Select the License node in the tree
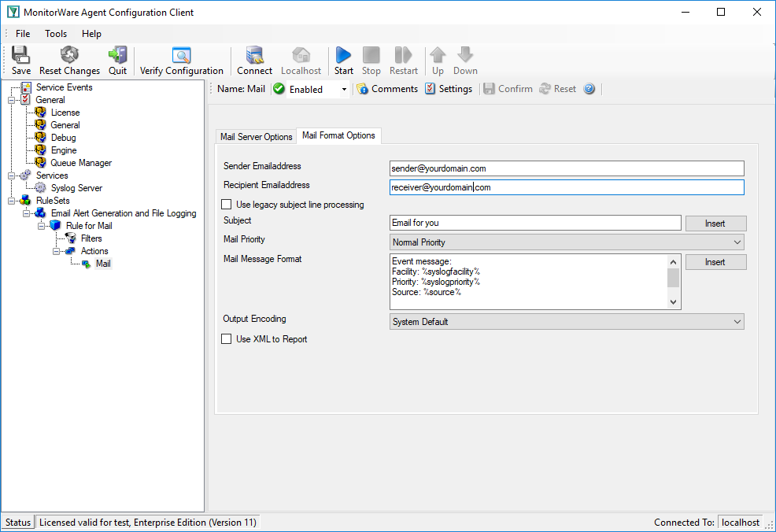Viewport: 776px width, 532px height. (65, 113)
